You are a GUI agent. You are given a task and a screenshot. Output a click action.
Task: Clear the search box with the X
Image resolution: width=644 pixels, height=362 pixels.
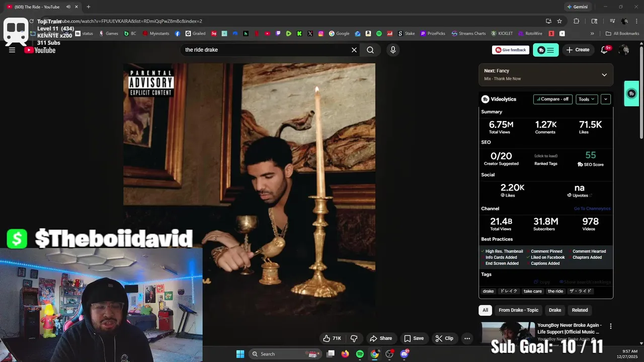click(x=354, y=50)
